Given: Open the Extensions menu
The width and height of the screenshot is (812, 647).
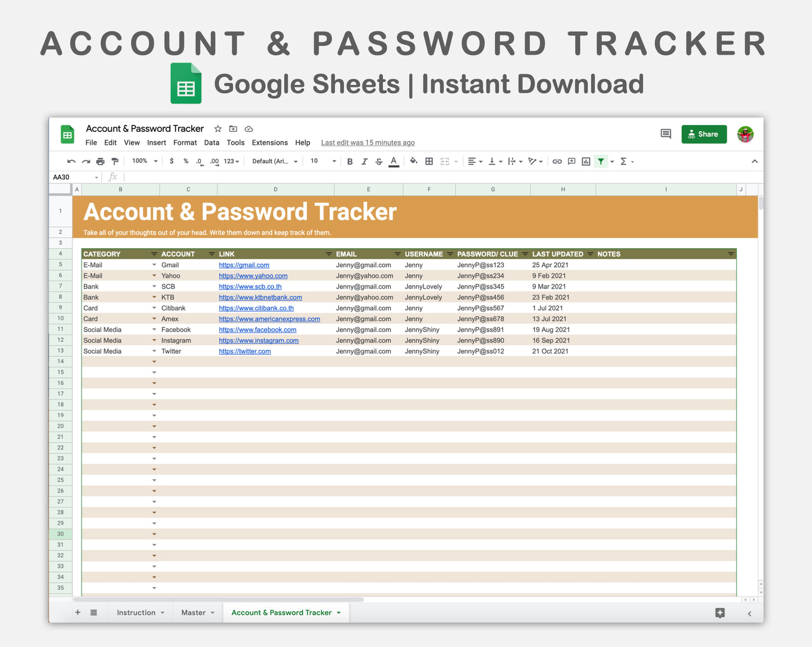Looking at the screenshot, I should [269, 143].
